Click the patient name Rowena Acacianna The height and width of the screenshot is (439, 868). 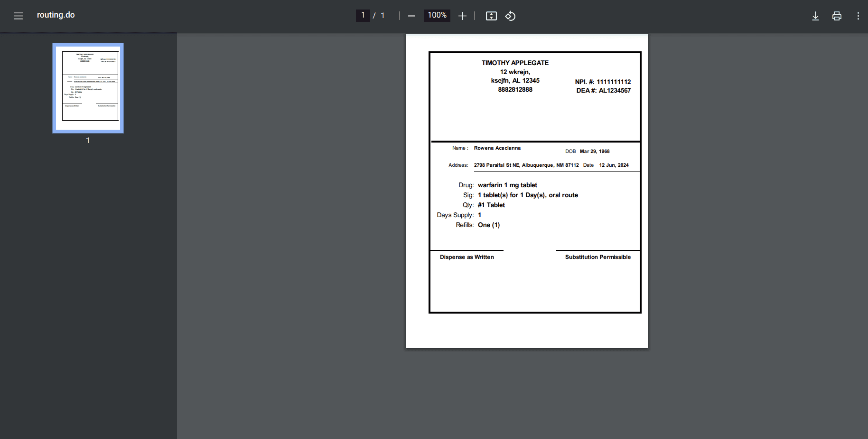pyautogui.click(x=497, y=148)
